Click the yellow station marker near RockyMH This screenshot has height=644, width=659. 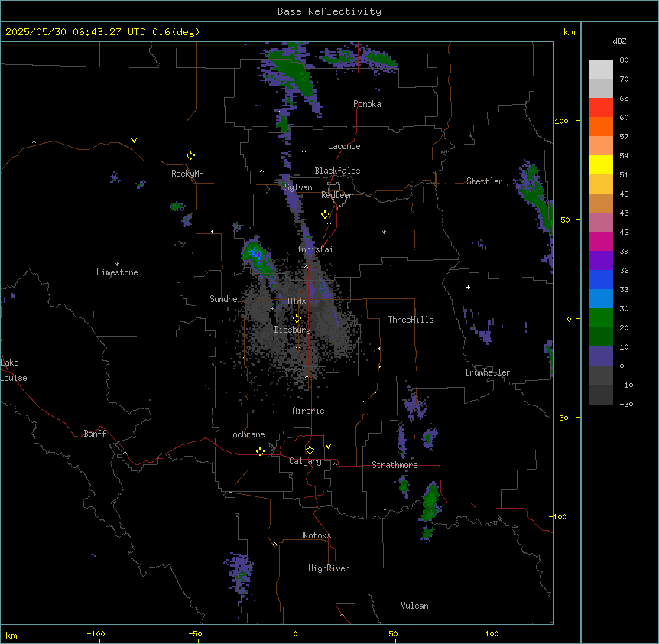(x=190, y=156)
